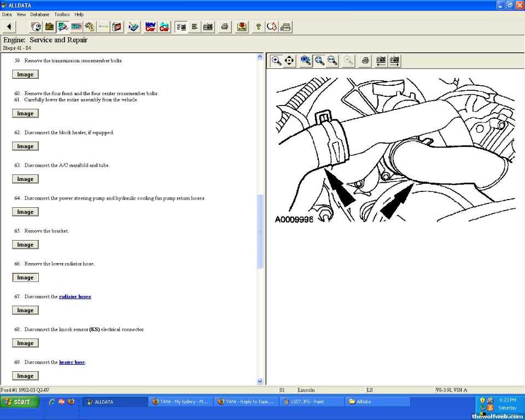The image size is (525, 420).
Task: Open the Note icon in the toolbar
Action: point(242,26)
